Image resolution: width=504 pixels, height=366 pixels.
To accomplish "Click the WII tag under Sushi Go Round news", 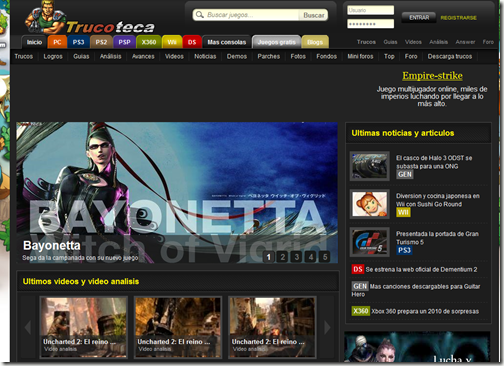I will pyautogui.click(x=403, y=212).
